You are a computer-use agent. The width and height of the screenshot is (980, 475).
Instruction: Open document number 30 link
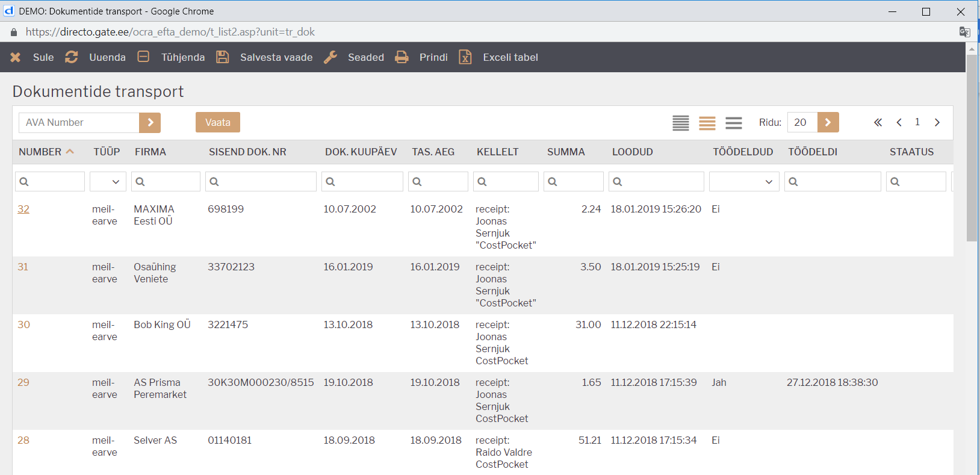pyautogui.click(x=23, y=324)
